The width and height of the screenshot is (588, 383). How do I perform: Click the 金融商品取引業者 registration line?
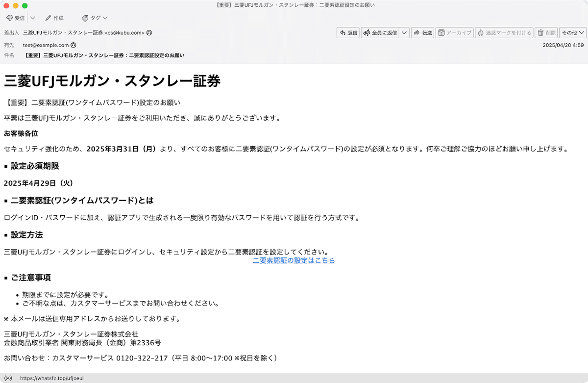pyautogui.click(x=82, y=342)
